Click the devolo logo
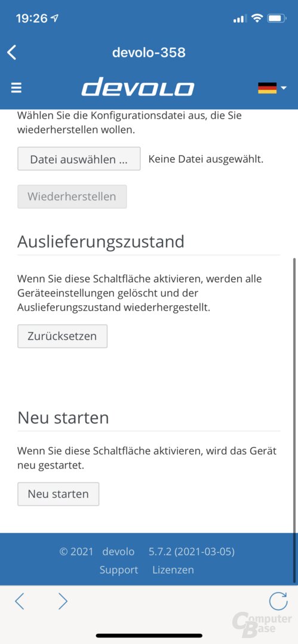Screen dimensions: 298x644 138,88
